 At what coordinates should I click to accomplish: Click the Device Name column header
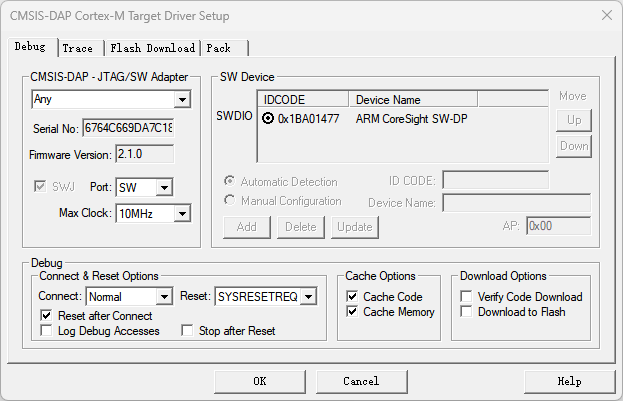point(413,99)
